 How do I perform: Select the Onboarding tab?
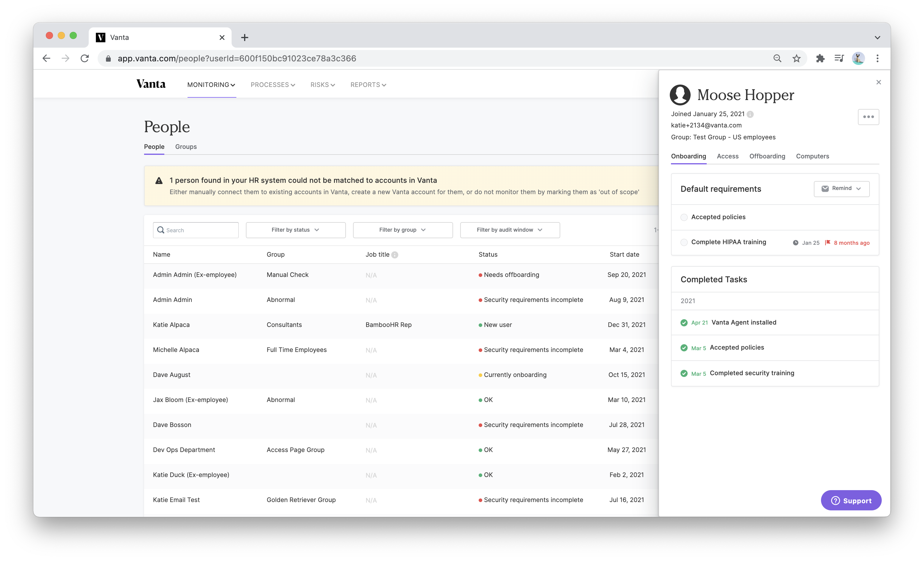coord(689,156)
